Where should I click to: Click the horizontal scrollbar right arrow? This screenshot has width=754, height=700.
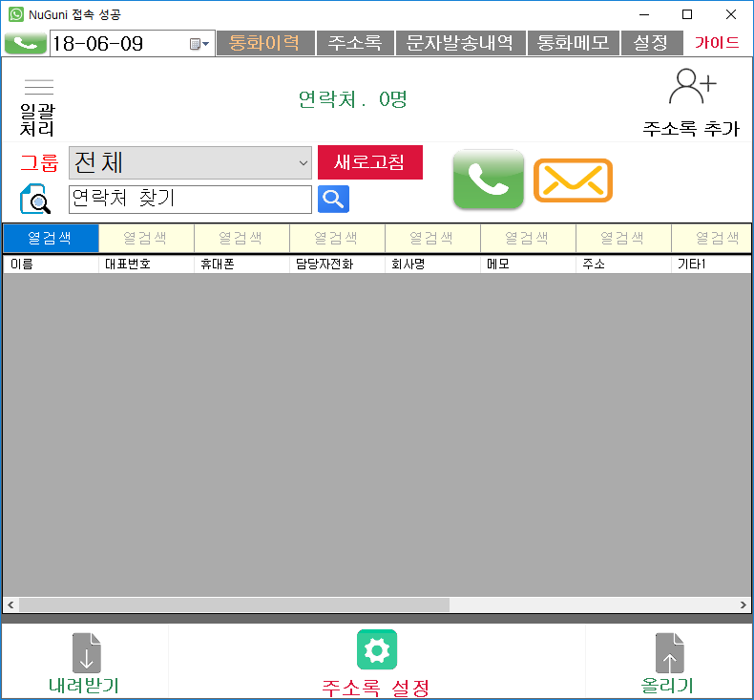(744, 605)
